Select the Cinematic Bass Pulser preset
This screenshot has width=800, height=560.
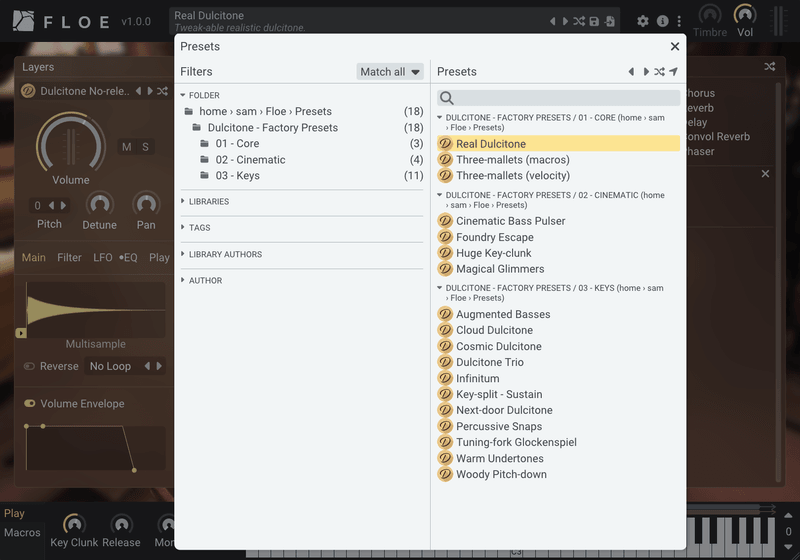pyautogui.click(x=510, y=221)
